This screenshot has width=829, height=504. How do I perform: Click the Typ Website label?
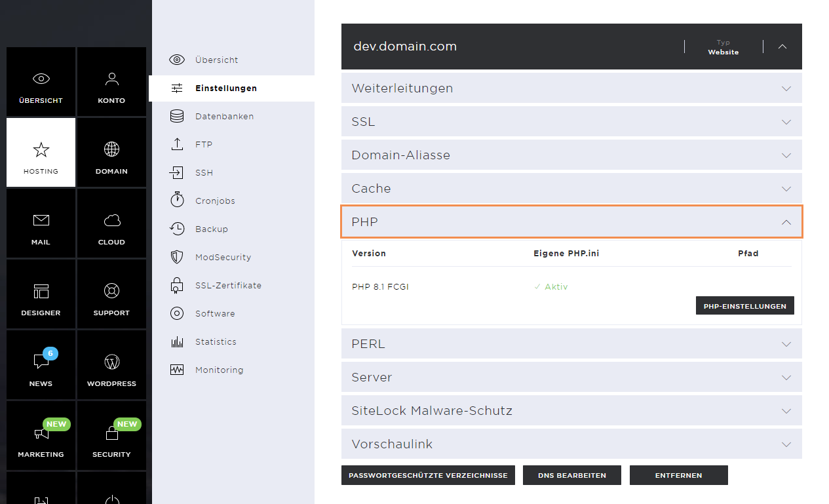(723, 47)
